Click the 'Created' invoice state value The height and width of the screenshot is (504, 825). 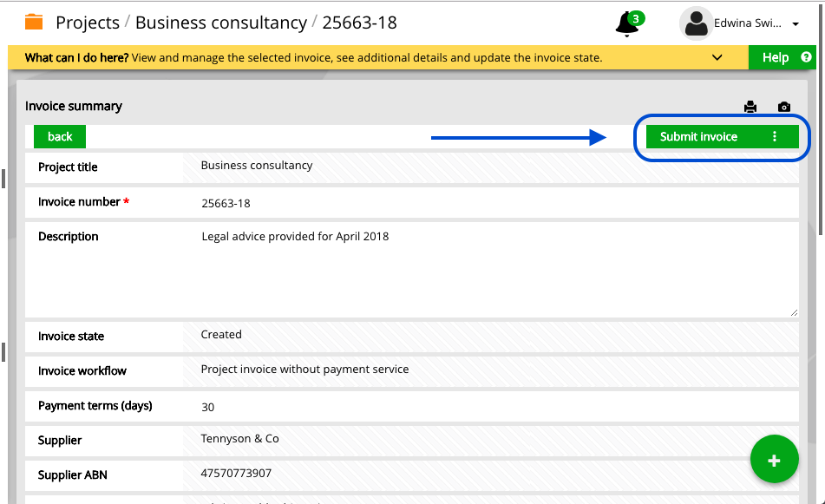click(221, 335)
